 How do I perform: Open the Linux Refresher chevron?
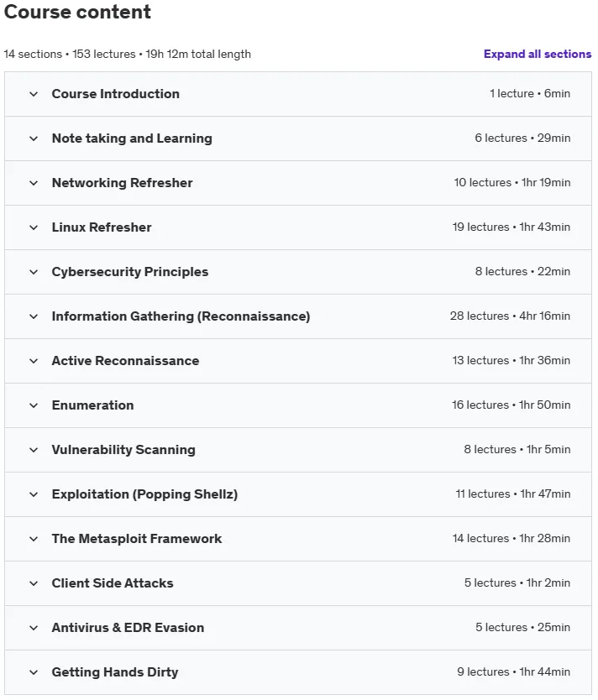tap(34, 227)
